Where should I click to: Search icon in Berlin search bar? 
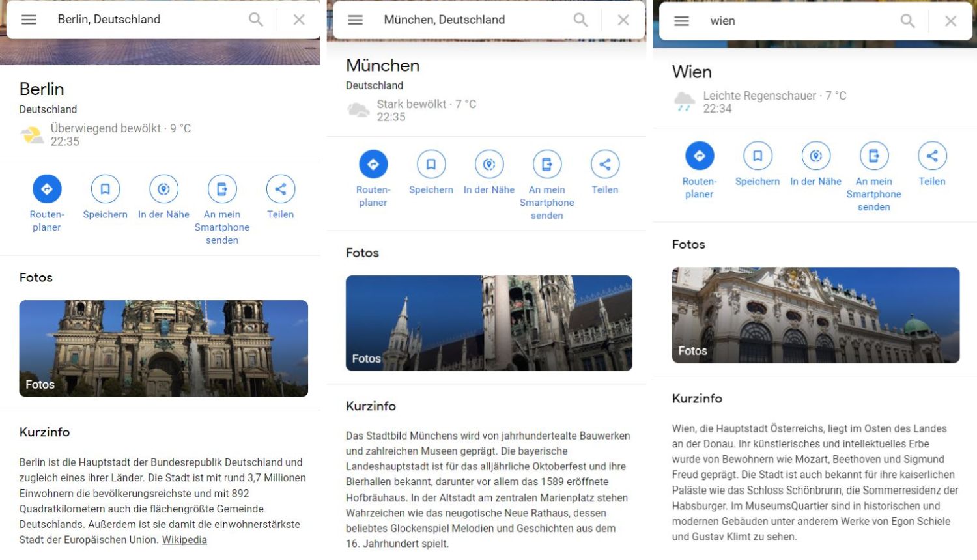[x=256, y=20]
